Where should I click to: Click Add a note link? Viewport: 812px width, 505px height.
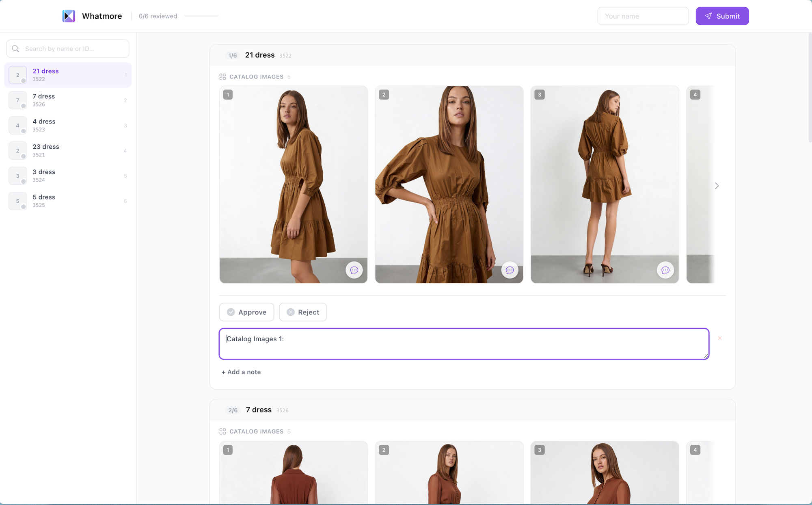241,372
